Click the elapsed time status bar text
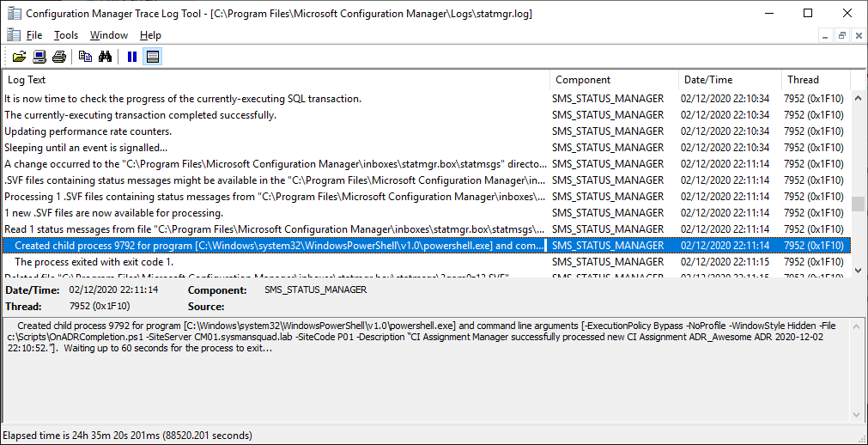 click(x=127, y=436)
